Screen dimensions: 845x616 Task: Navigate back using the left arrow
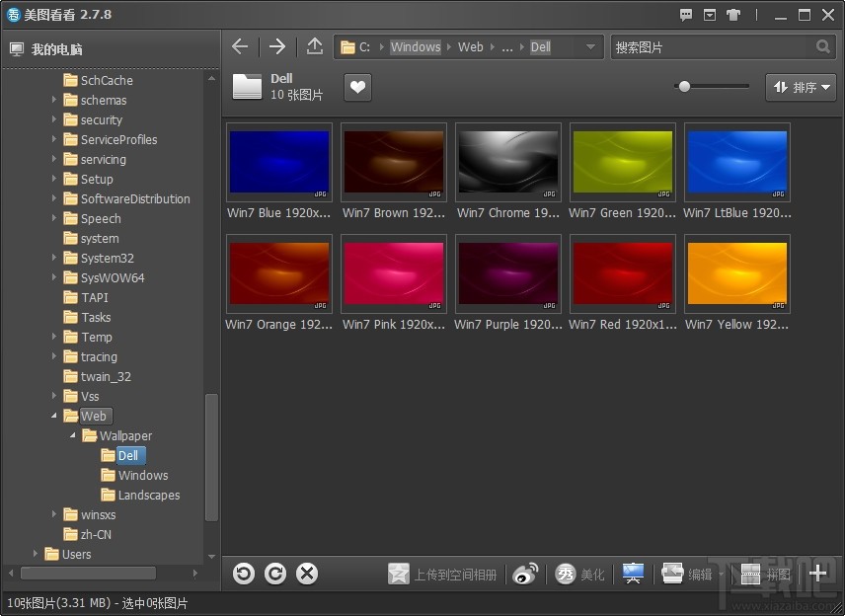[x=240, y=46]
